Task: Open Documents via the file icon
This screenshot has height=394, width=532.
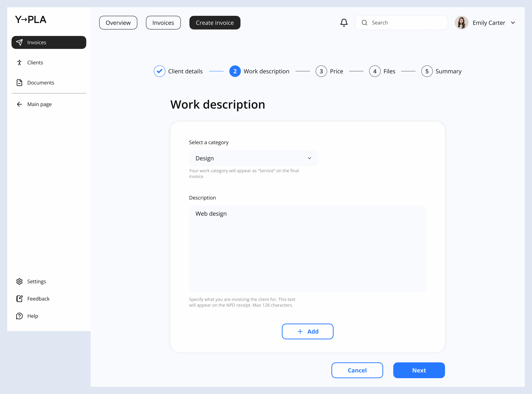Action: pyautogui.click(x=20, y=83)
